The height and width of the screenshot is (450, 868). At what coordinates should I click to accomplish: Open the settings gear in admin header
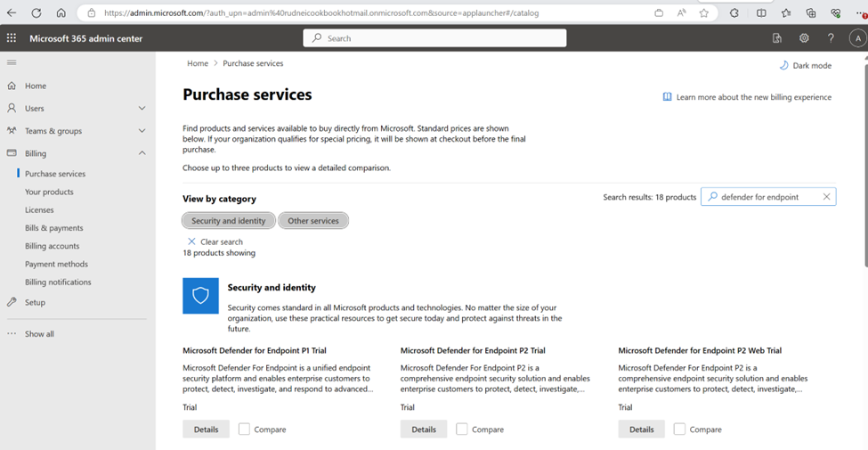(x=804, y=38)
